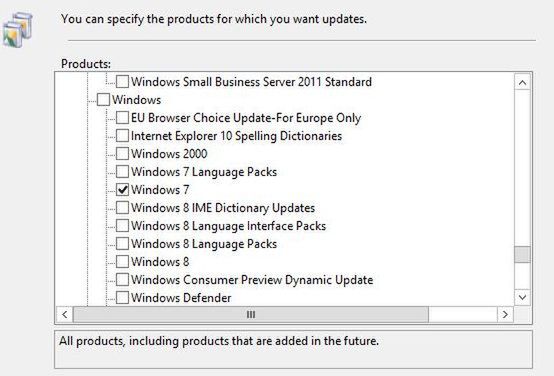554x376 pixels.
Task: Uncheck the Windows 7 checkbox
Action: pyautogui.click(x=122, y=190)
